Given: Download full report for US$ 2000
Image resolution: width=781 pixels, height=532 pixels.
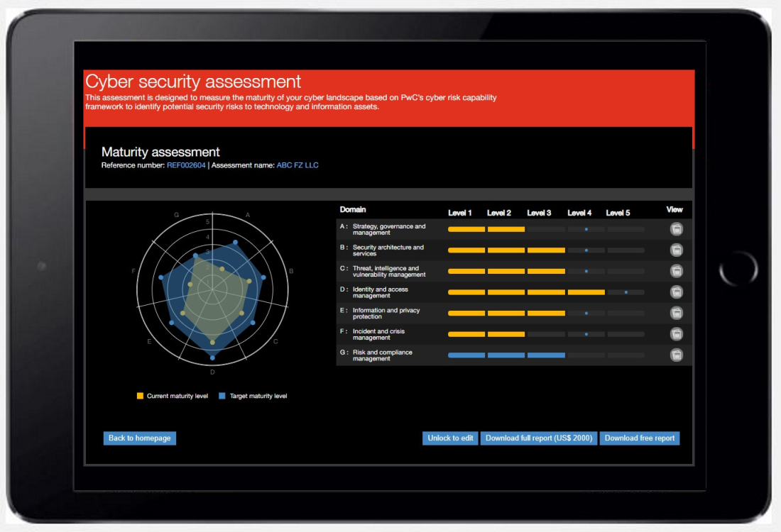Looking at the screenshot, I should 539,438.
